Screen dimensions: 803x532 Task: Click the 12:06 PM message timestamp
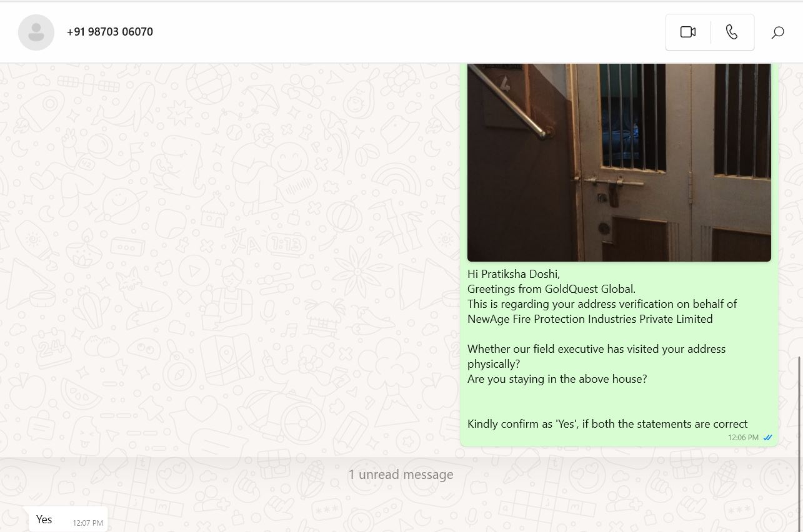click(x=743, y=438)
